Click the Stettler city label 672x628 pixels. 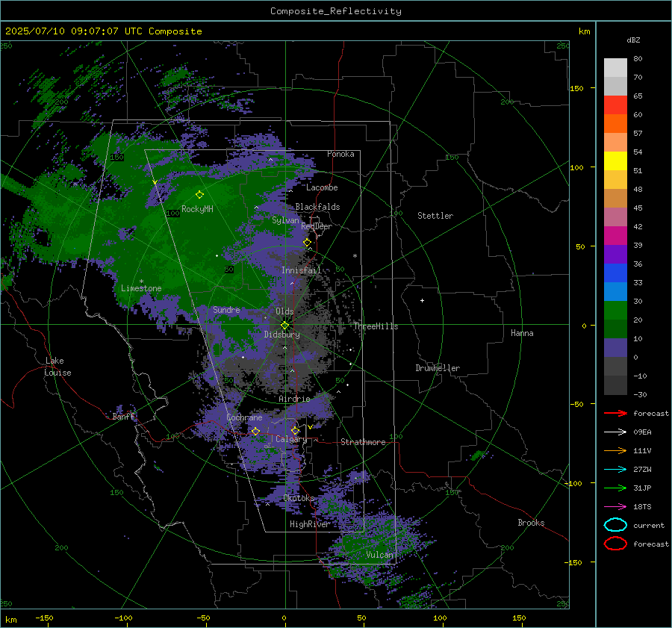pyautogui.click(x=435, y=216)
